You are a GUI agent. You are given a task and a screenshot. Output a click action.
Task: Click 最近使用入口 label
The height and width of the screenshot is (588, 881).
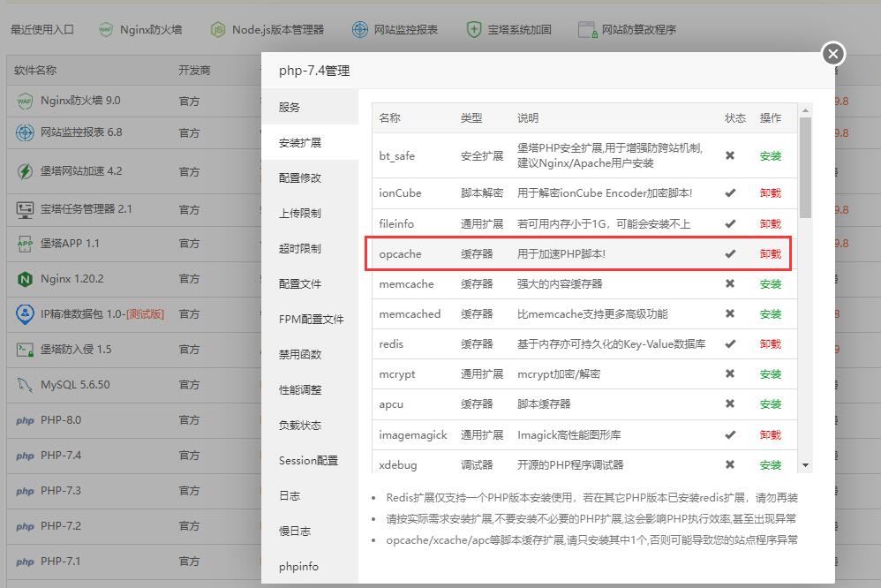(x=42, y=29)
